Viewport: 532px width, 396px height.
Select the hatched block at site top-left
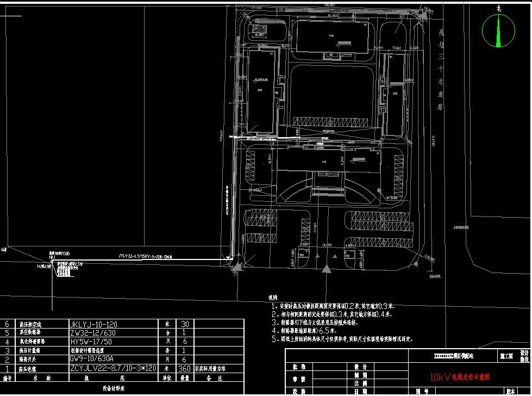pyautogui.click(x=259, y=28)
